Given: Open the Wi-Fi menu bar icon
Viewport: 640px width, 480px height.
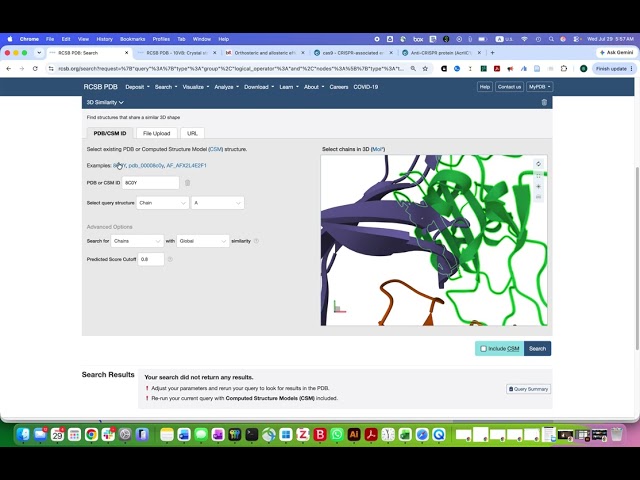Looking at the screenshot, I should (524, 39).
